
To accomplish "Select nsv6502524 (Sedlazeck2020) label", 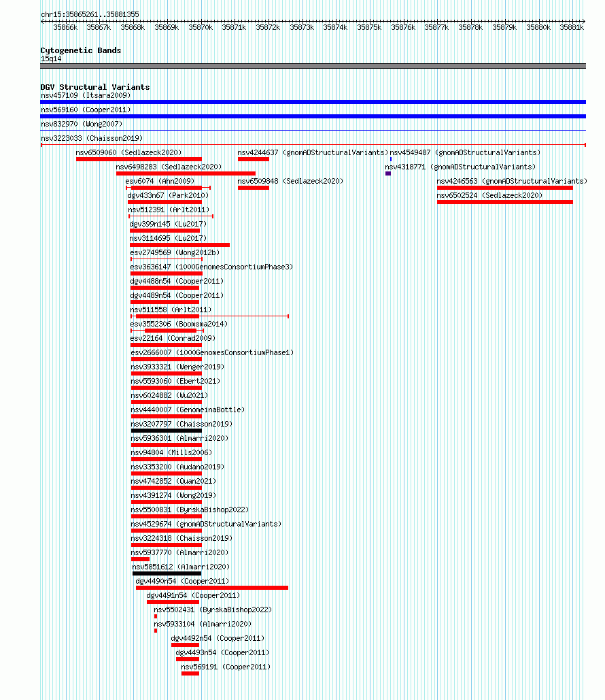I will click(489, 195).
